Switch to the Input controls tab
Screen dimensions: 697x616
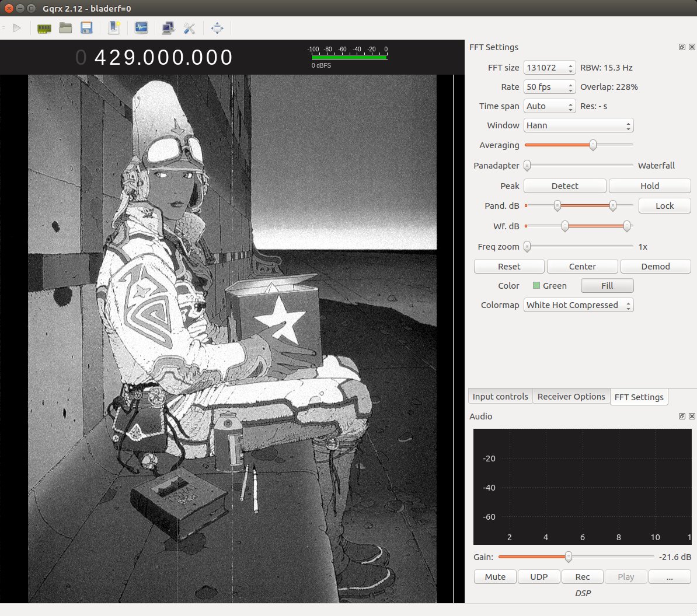[x=500, y=397]
